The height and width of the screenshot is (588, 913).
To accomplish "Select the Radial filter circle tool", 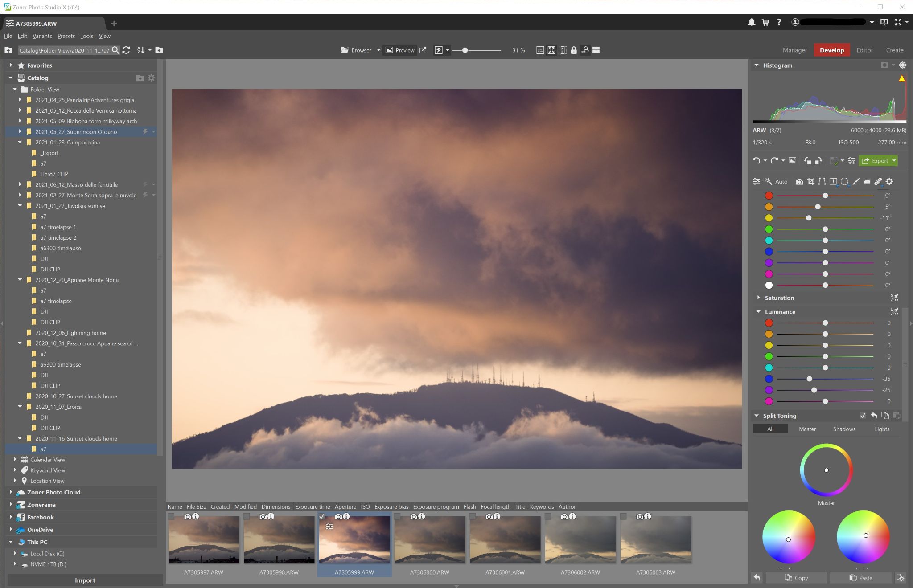I will 844,182.
